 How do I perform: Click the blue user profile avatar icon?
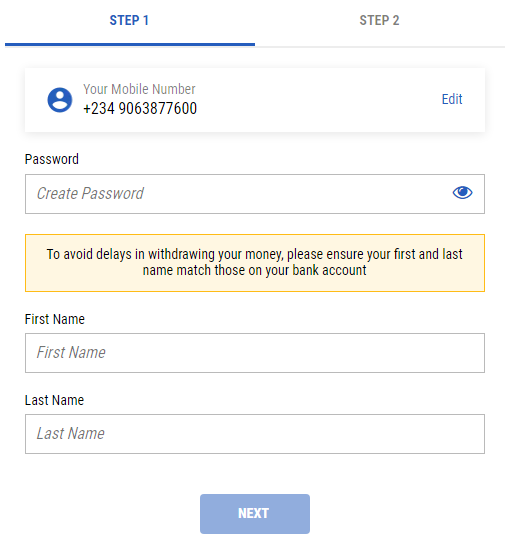(x=60, y=100)
